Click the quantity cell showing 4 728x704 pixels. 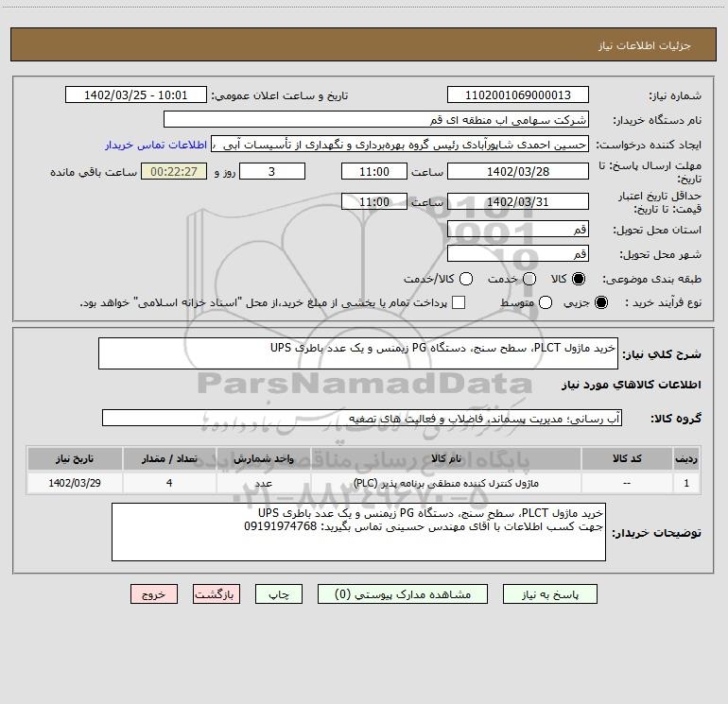[x=169, y=483]
